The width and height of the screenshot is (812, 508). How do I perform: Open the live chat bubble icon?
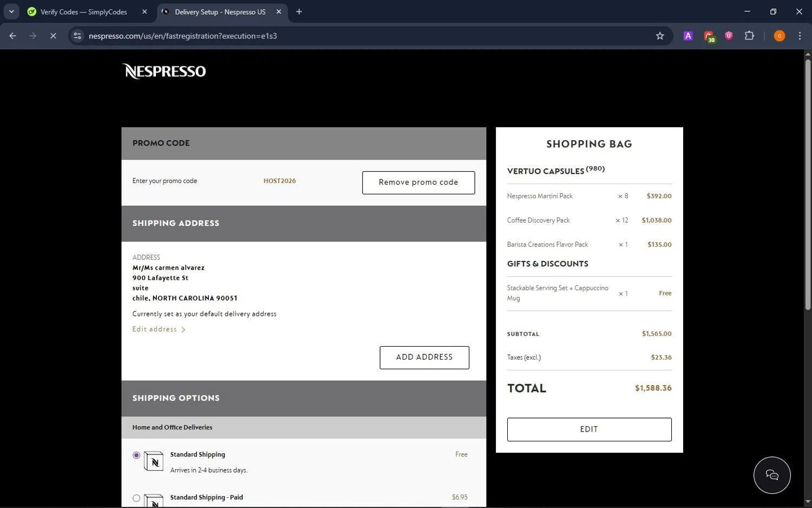pos(771,475)
